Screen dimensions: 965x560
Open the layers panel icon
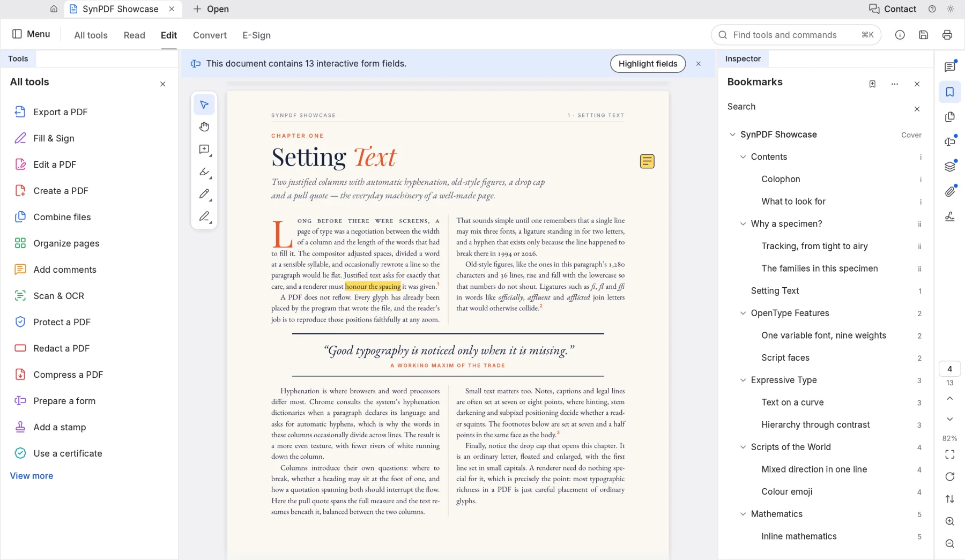[x=949, y=167]
